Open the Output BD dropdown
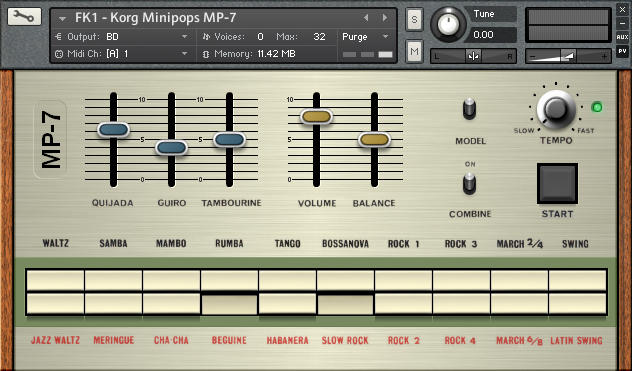Screen dimensions: 632x371 pos(184,37)
